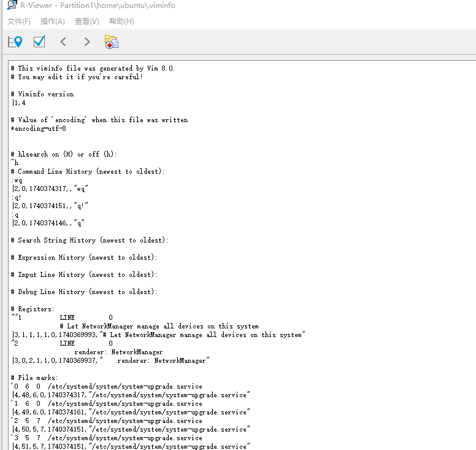Open the 帮助(H) menu
The image size is (476, 450).
121,21
